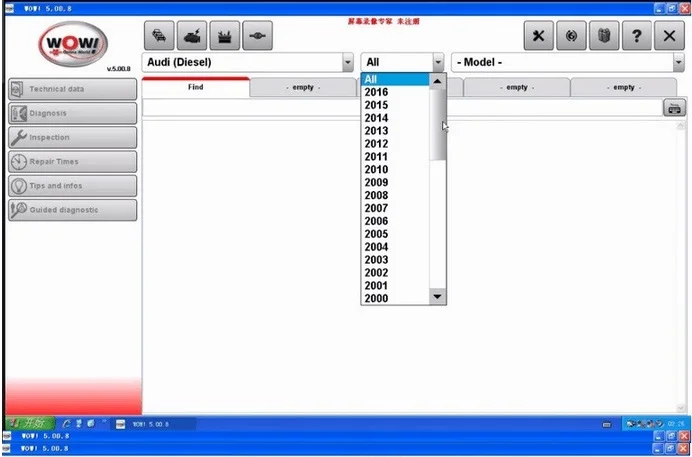Open the wrench settings tools icon
This screenshot has width=692, height=457.
click(538, 36)
